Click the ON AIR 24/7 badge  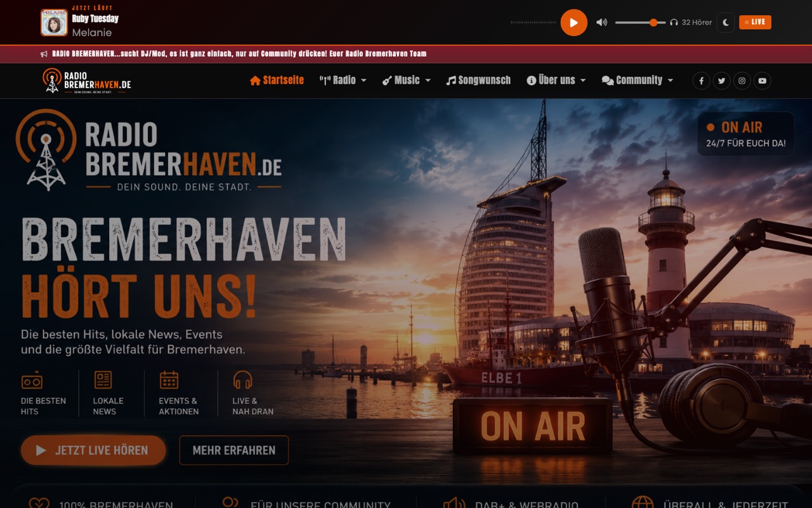click(x=746, y=134)
